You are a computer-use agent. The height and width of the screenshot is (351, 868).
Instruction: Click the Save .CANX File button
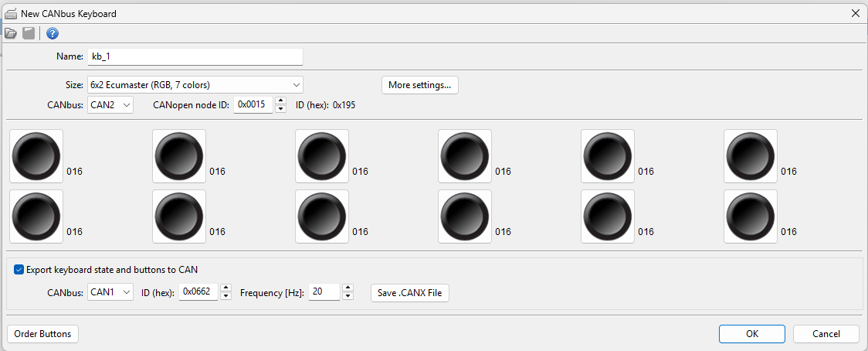click(409, 293)
